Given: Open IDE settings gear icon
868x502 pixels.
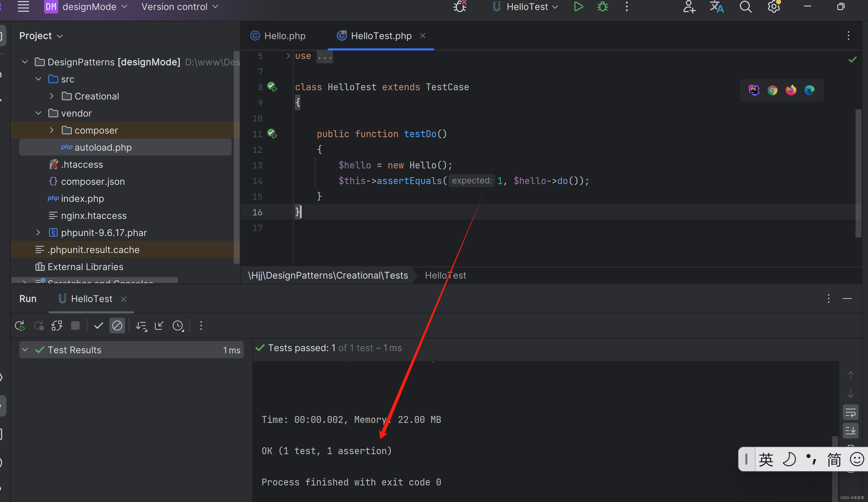Looking at the screenshot, I should tap(774, 7).
